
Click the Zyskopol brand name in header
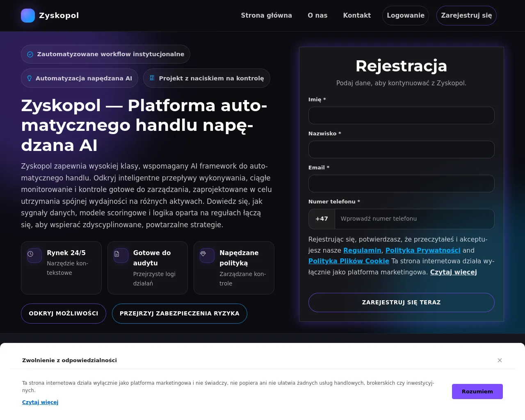click(59, 16)
